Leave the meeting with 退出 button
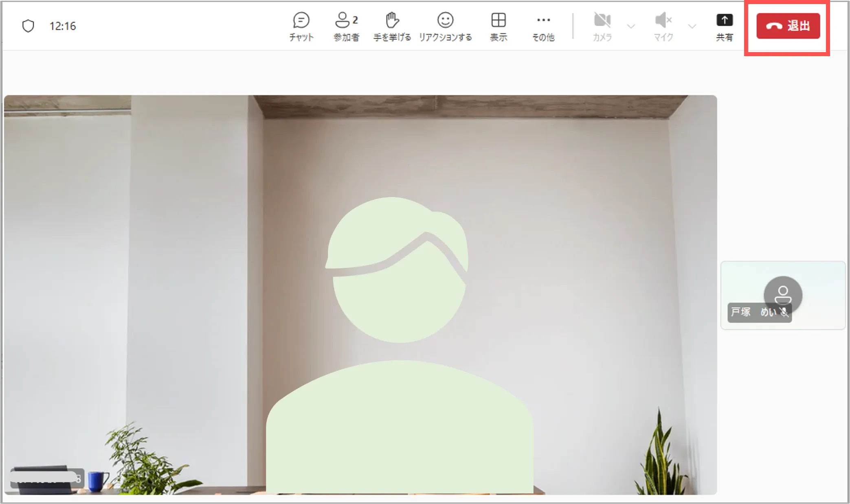This screenshot has height=504, width=850. (788, 26)
